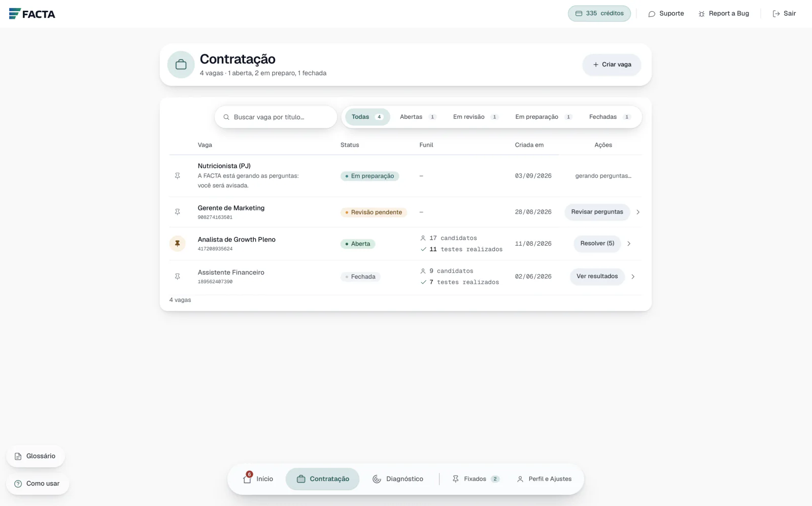812x506 pixels.
Task: Open Assistente Financeiro vaga title
Action: coord(231,273)
